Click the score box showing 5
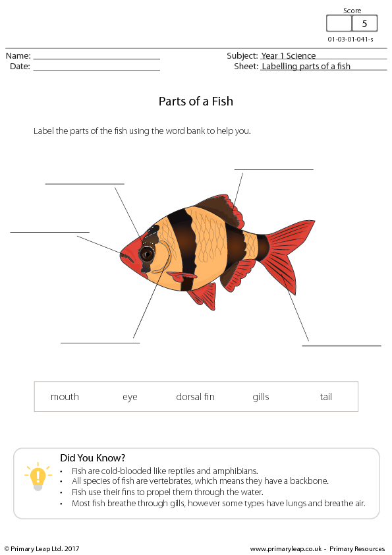The height and width of the screenshot is (555, 392). [365, 24]
